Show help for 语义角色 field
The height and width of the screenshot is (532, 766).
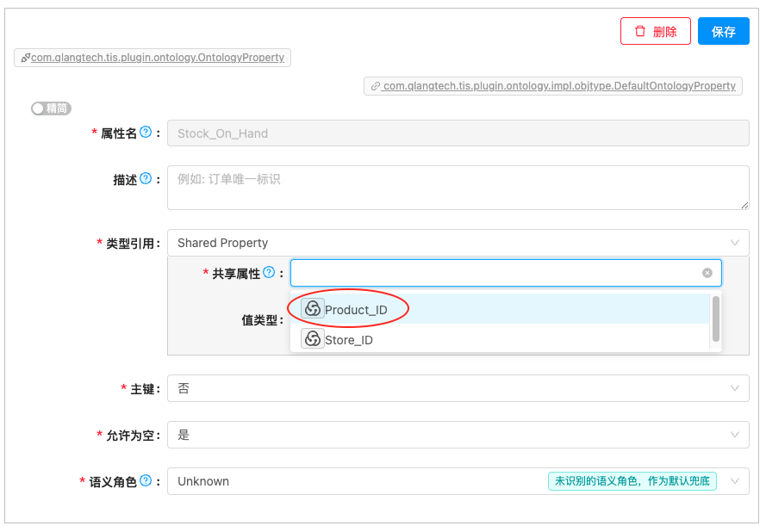point(146,480)
